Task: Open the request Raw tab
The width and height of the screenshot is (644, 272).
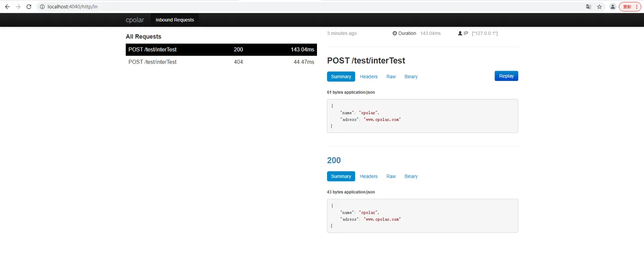Action: 391,77
